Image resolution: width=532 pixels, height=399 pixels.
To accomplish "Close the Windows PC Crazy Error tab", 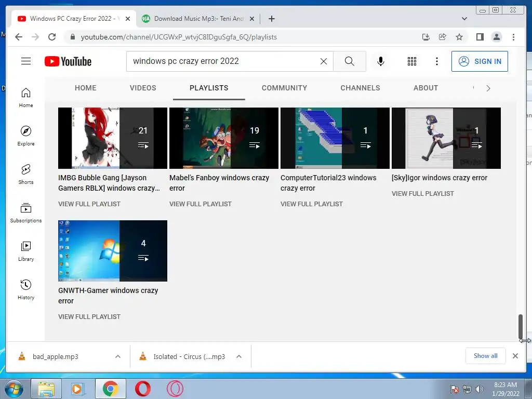I will coord(128,19).
